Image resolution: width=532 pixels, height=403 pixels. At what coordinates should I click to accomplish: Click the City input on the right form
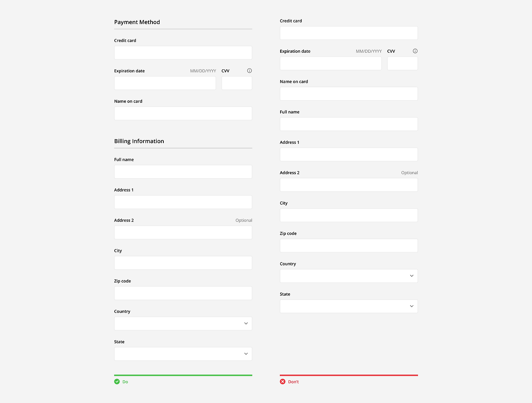[x=348, y=215]
